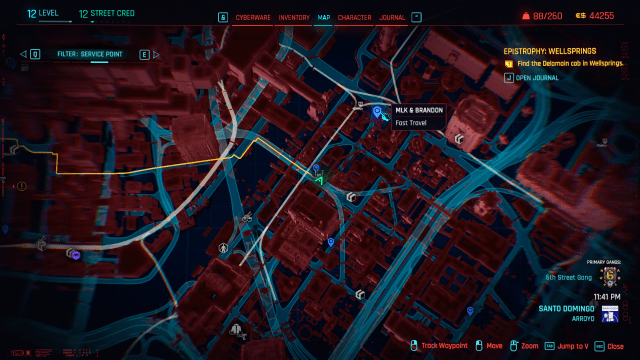Select the Map tab
Screen dimensions: 640x360
point(324,18)
